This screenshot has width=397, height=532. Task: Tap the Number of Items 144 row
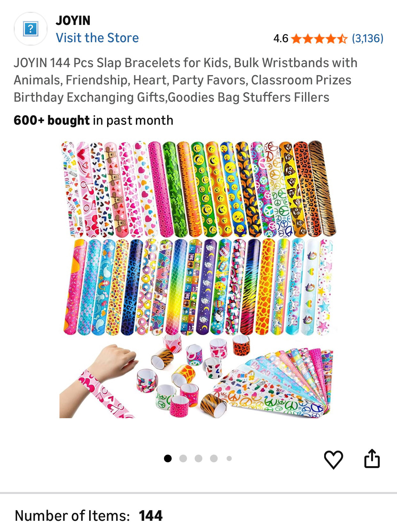click(89, 516)
